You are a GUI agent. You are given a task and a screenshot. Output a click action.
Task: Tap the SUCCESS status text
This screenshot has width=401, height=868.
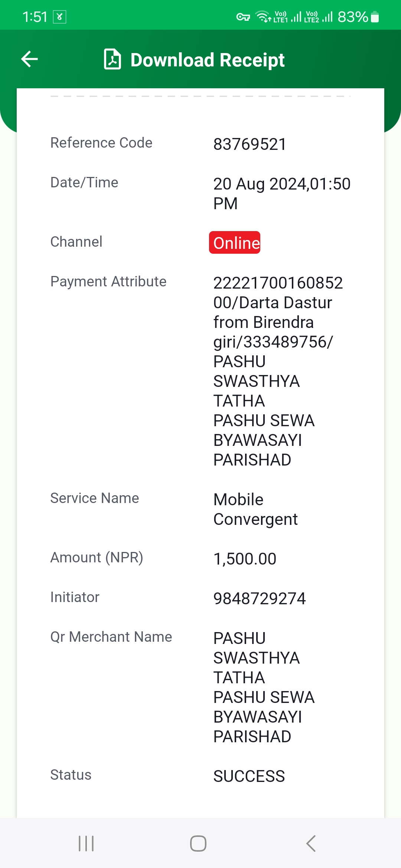249,776
